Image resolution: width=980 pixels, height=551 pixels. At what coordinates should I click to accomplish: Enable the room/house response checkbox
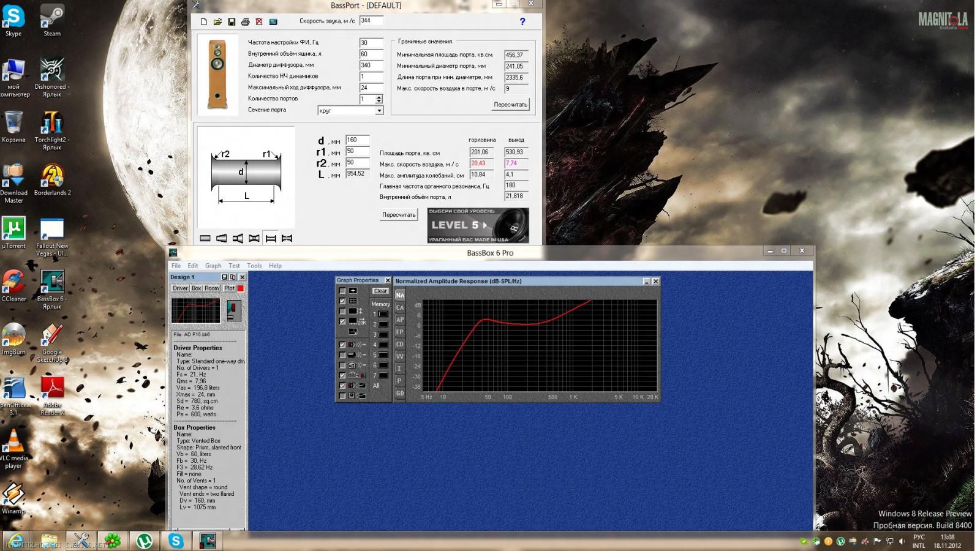click(x=342, y=365)
